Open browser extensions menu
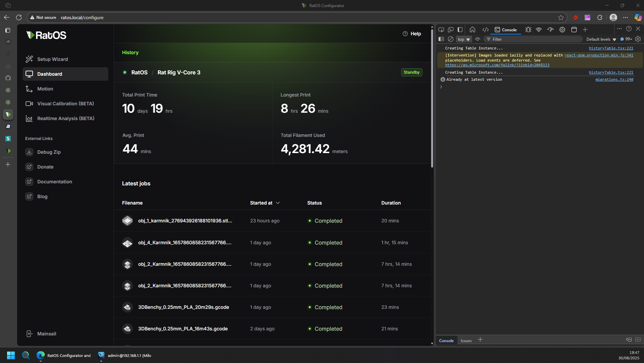Image resolution: width=644 pixels, height=363 pixels. 600,17
